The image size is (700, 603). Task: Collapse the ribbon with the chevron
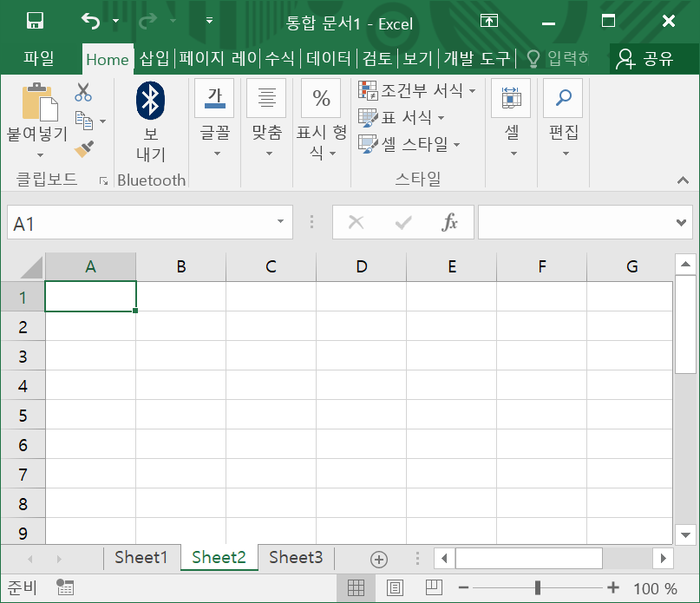coord(683,180)
